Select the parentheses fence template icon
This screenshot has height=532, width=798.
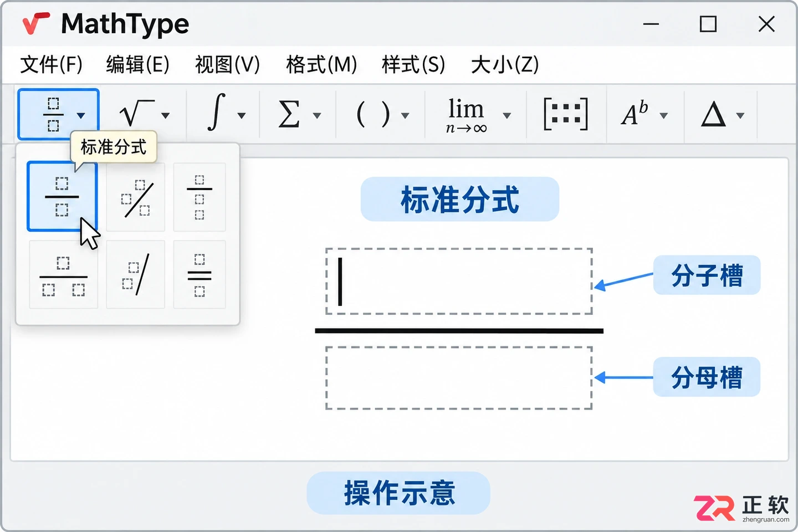tap(373, 115)
